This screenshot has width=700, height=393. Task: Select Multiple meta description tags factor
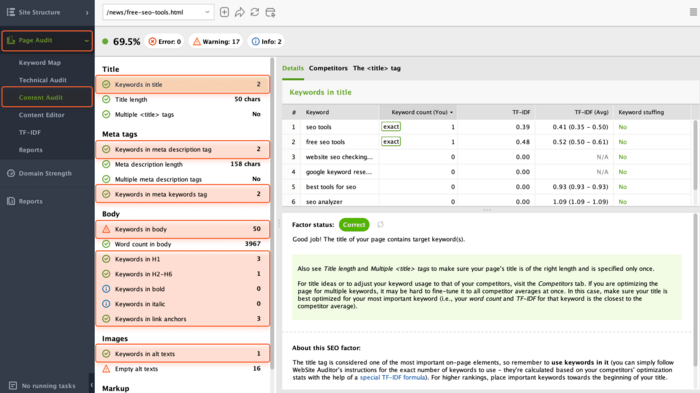click(x=183, y=179)
